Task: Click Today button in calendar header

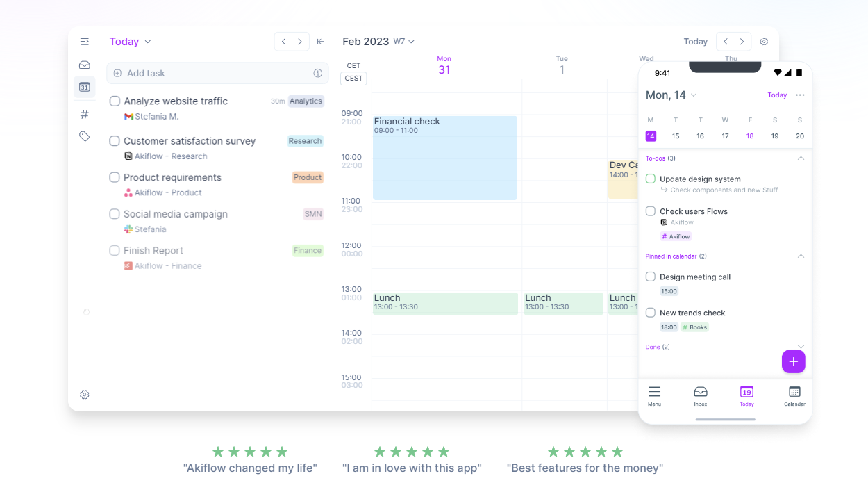Action: click(695, 42)
